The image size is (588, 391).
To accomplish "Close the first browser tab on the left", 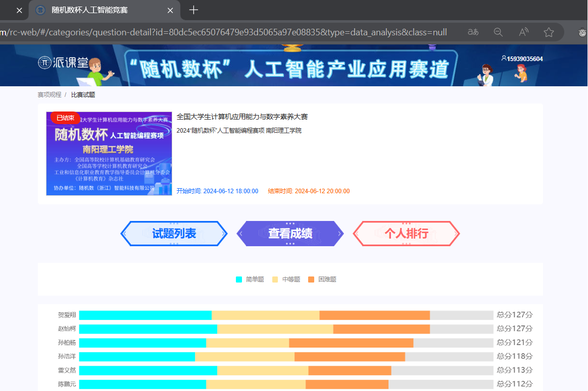I will [x=19, y=10].
